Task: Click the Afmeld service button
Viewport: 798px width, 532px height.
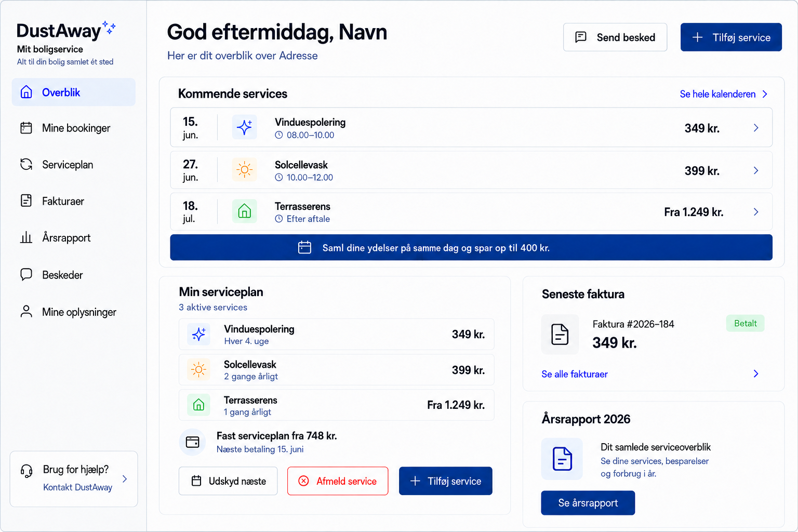Action: coord(338,481)
